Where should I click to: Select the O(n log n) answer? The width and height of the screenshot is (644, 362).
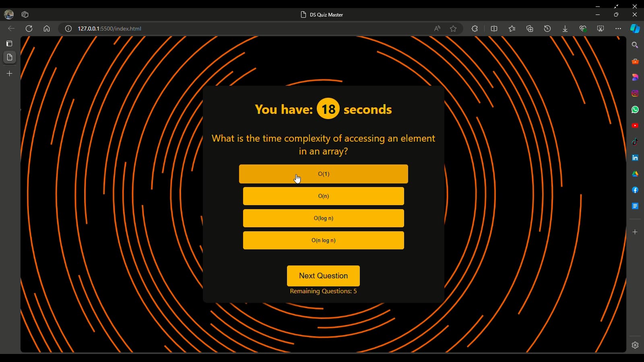pos(323,240)
